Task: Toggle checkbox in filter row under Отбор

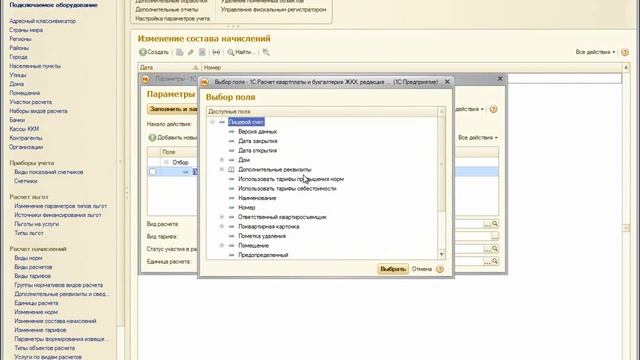Action: (153, 172)
